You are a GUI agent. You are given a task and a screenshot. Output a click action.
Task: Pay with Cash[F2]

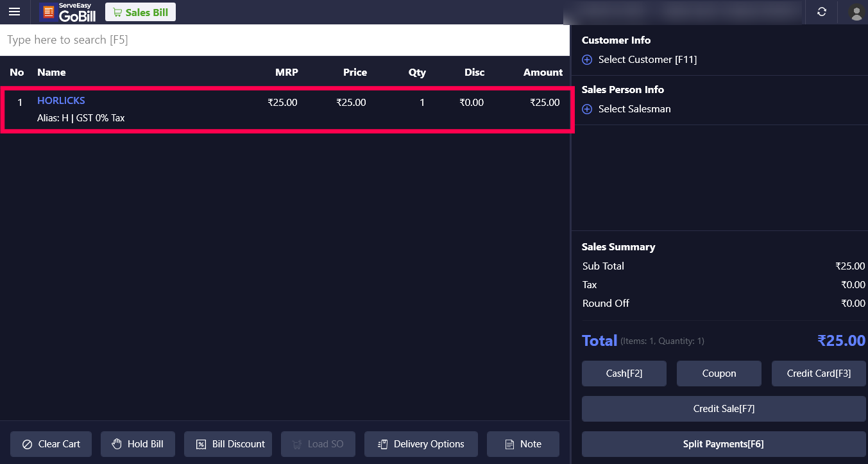[x=624, y=374]
